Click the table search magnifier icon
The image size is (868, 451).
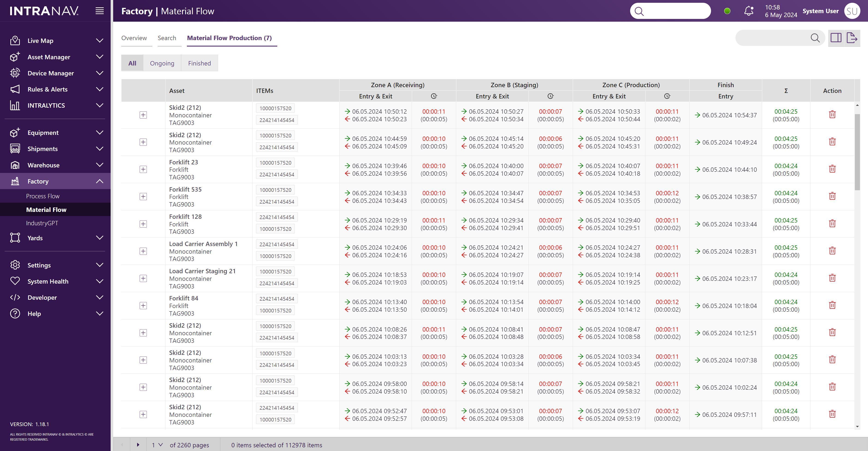coord(815,38)
